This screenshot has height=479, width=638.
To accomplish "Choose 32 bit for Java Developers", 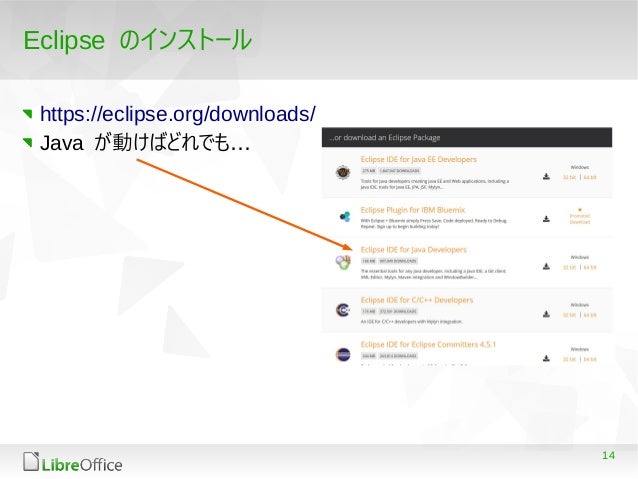I will tap(569, 267).
